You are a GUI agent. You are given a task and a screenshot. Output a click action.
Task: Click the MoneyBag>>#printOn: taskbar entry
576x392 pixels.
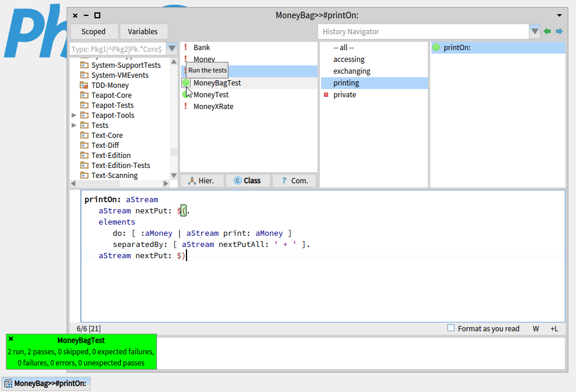click(46, 384)
